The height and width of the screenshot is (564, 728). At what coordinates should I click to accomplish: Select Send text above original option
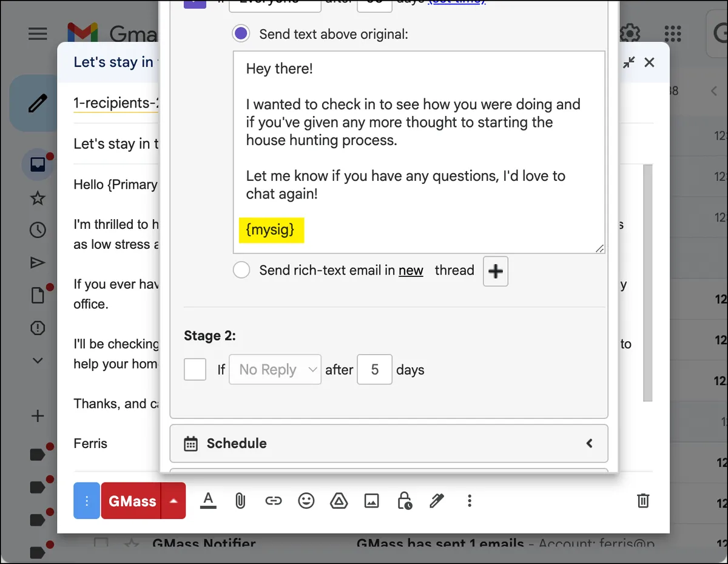click(x=241, y=34)
